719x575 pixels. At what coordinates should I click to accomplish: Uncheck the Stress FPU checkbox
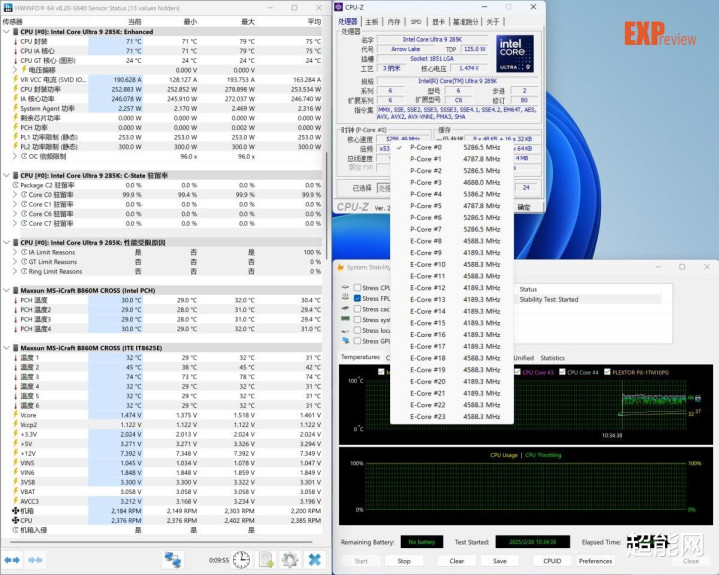tap(357, 298)
